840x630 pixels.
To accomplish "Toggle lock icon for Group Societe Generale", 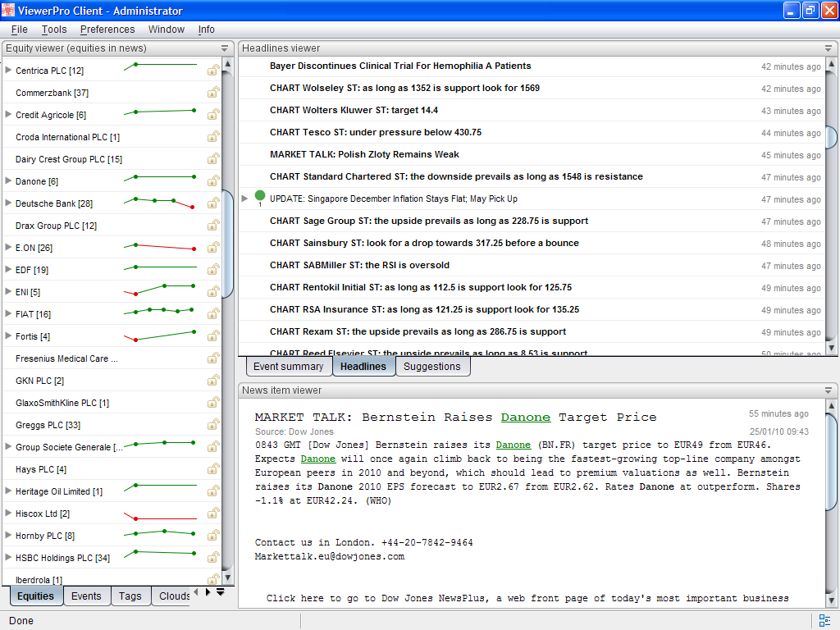I will (x=213, y=447).
